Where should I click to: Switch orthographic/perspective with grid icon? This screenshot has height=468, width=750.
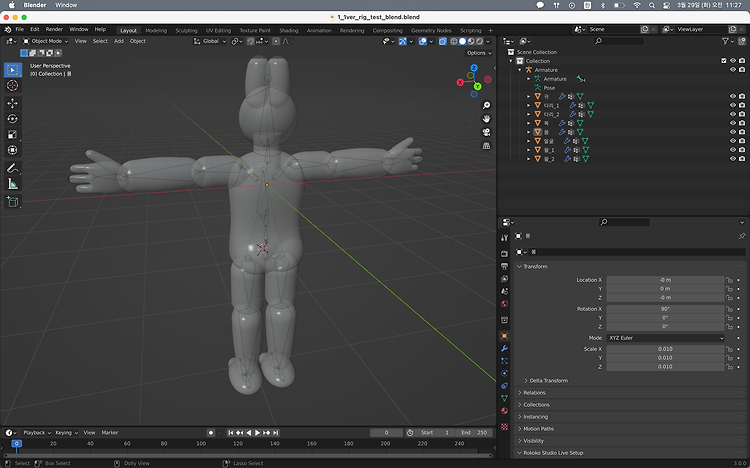pyautogui.click(x=486, y=145)
